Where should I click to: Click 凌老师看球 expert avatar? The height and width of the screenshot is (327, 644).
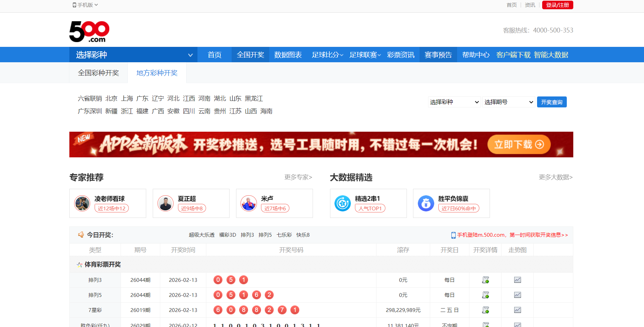(82, 204)
